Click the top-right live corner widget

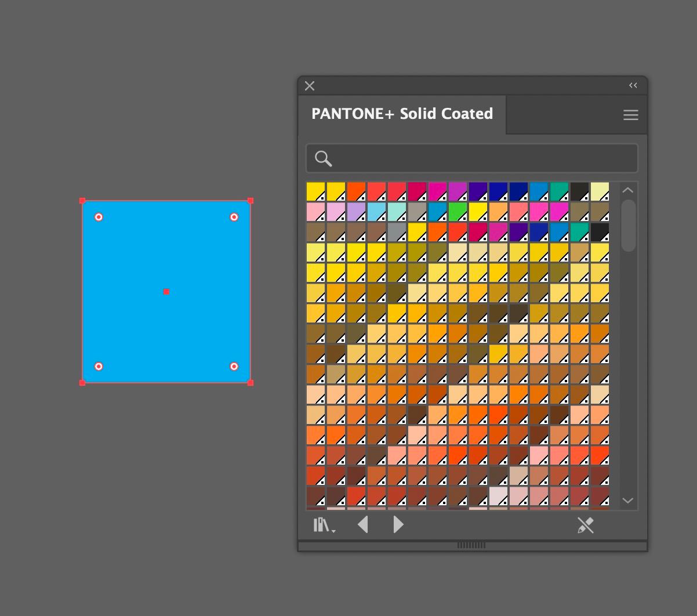[x=234, y=217]
